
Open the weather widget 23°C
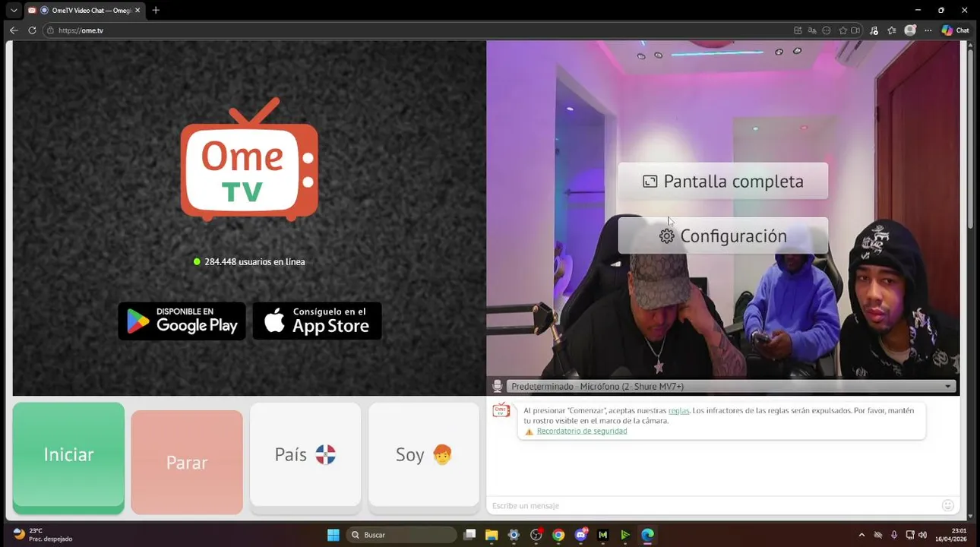43,535
